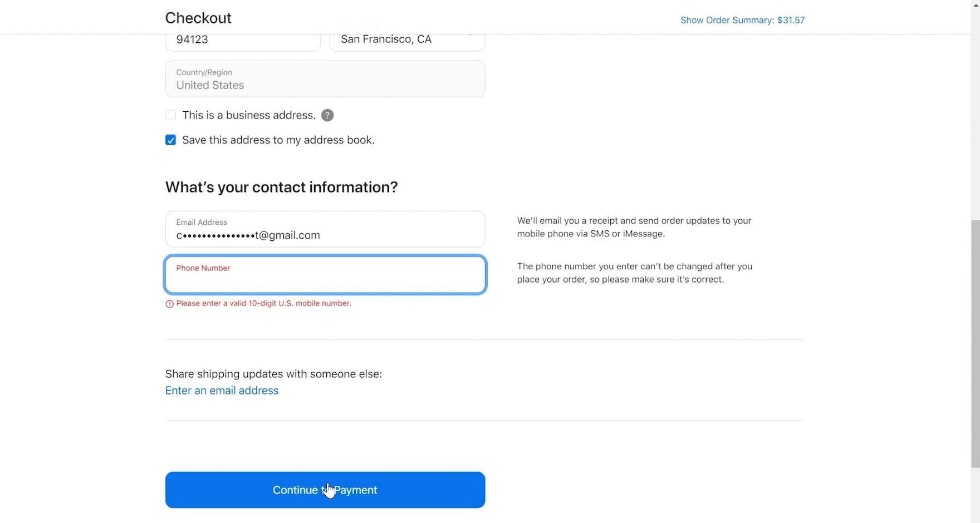This screenshot has height=523, width=980.
Task: Click the red error icon under Phone Number
Action: [169, 304]
